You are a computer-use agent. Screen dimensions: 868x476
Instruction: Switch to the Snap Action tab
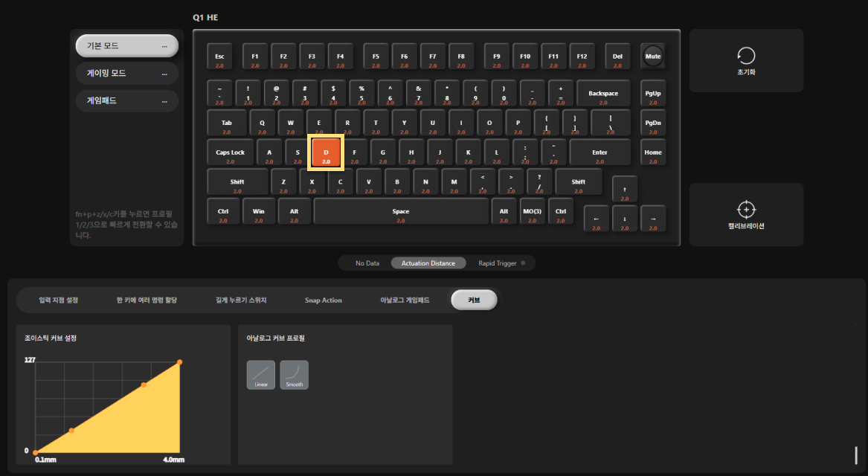coord(324,300)
